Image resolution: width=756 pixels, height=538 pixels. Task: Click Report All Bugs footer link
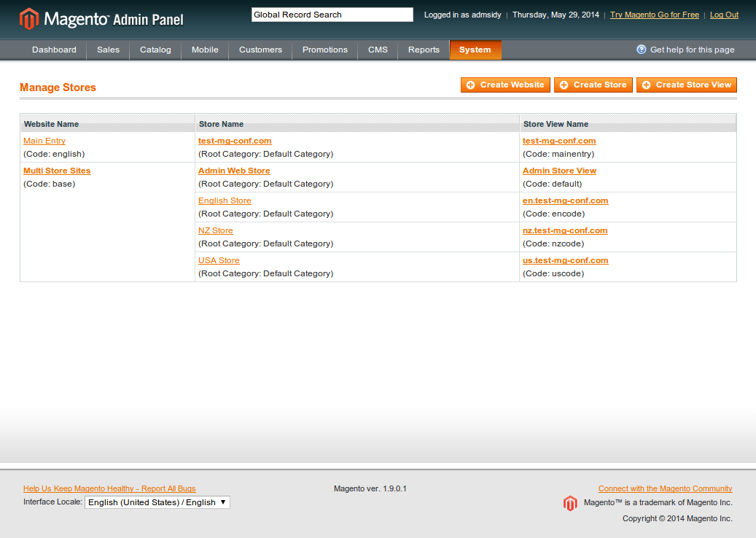pos(109,488)
